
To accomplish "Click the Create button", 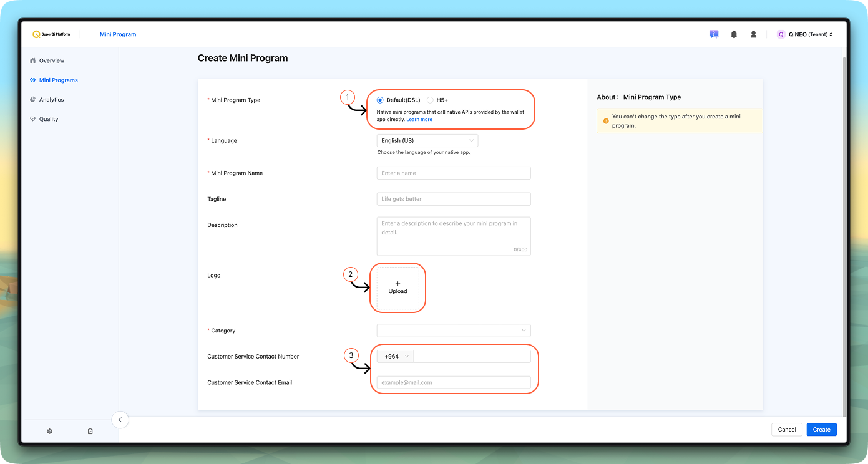I will pos(821,429).
